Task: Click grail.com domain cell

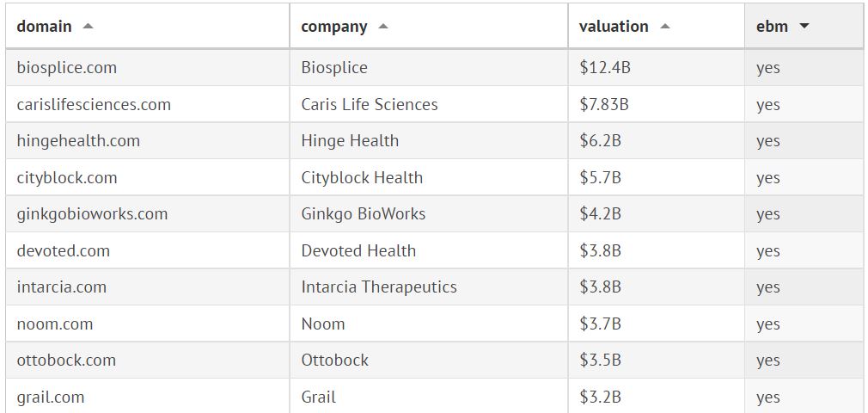Action: click(51, 398)
